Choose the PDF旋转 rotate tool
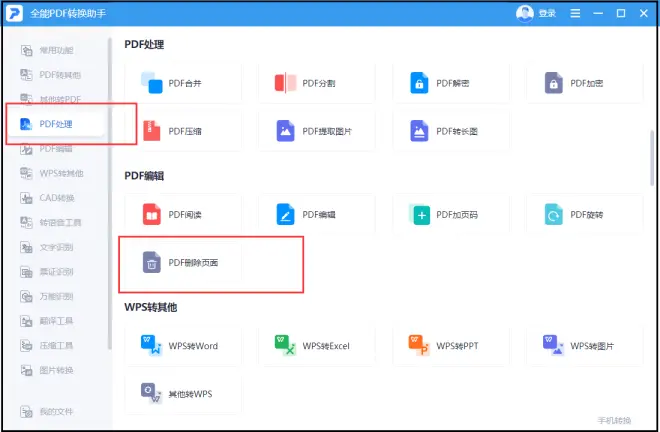660x432 pixels. (x=585, y=215)
